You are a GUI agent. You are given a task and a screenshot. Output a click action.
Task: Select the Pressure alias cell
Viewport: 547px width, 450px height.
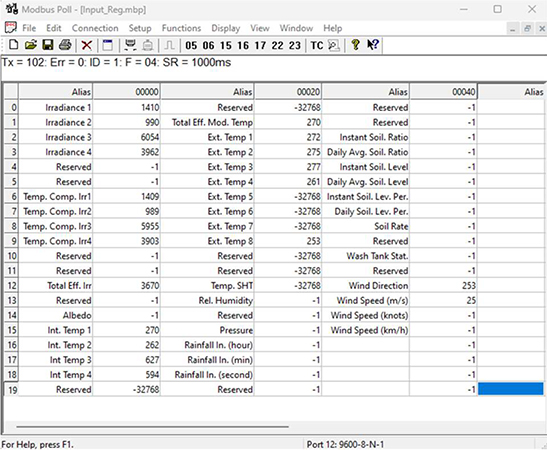208,330
